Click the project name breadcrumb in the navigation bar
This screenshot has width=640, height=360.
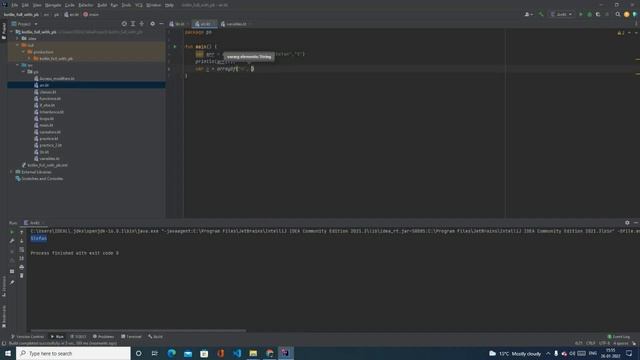coord(21,14)
